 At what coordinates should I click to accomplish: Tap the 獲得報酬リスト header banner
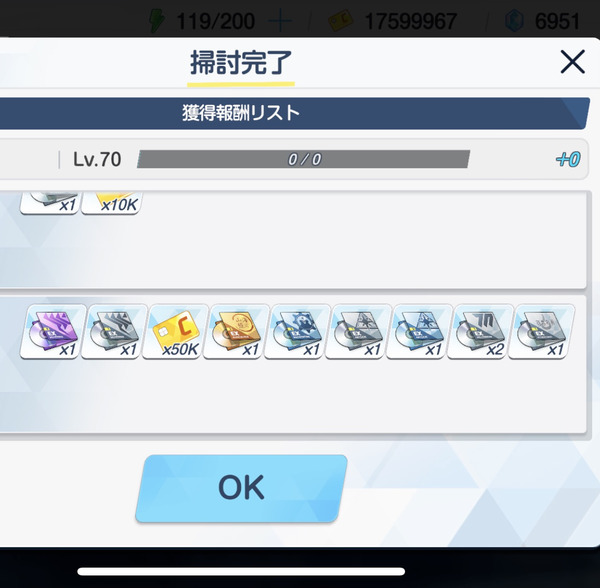pos(294,113)
